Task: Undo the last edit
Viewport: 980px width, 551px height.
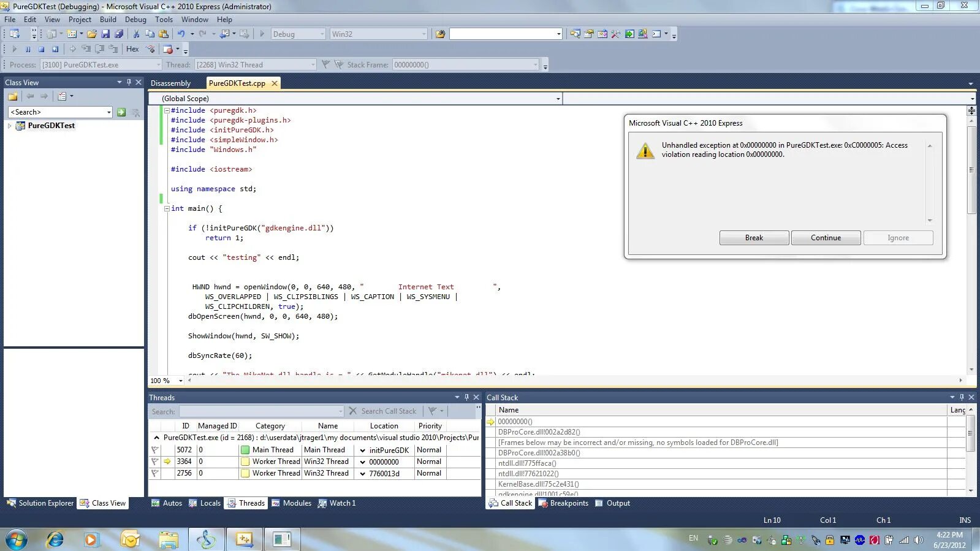Action: coord(181,34)
